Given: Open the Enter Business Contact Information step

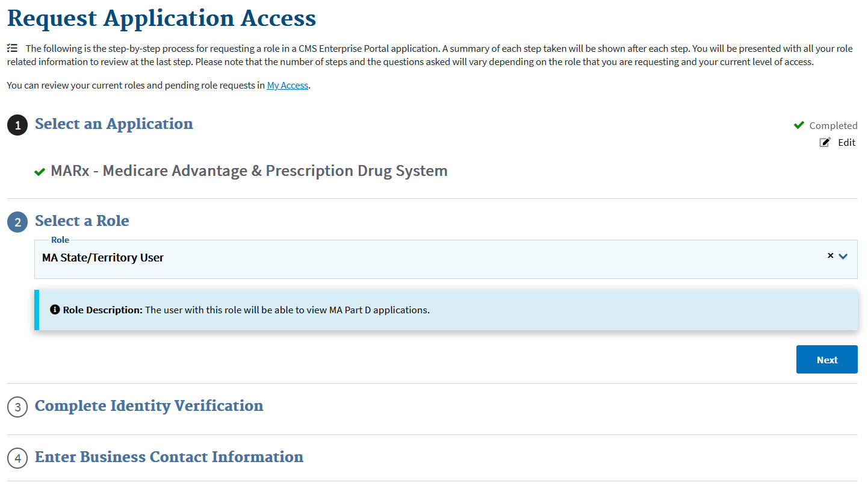Looking at the screenshot, I should (x=169, y=457).
